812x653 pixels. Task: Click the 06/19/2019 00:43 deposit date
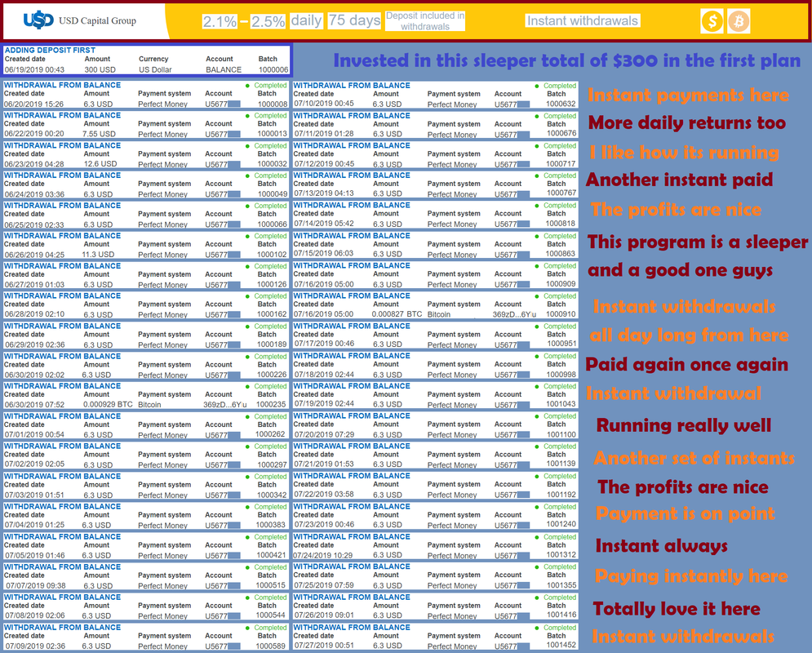pyautogui.click(x=35, y=69)
